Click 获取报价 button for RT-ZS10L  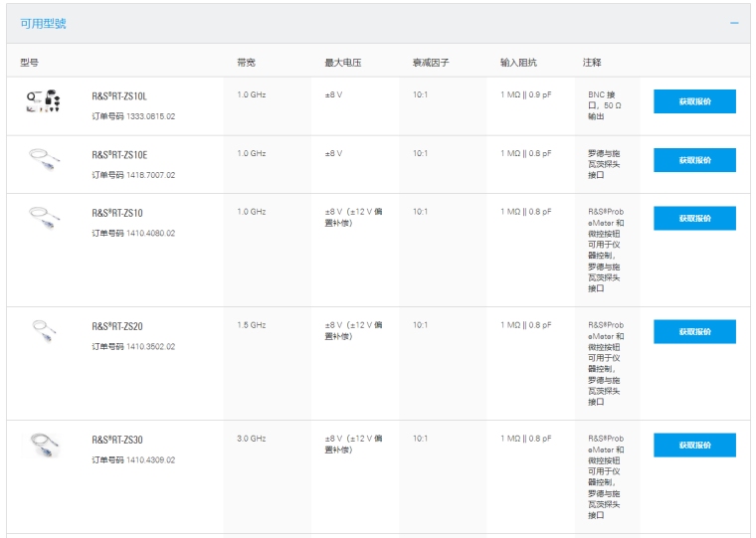[694, 101]
